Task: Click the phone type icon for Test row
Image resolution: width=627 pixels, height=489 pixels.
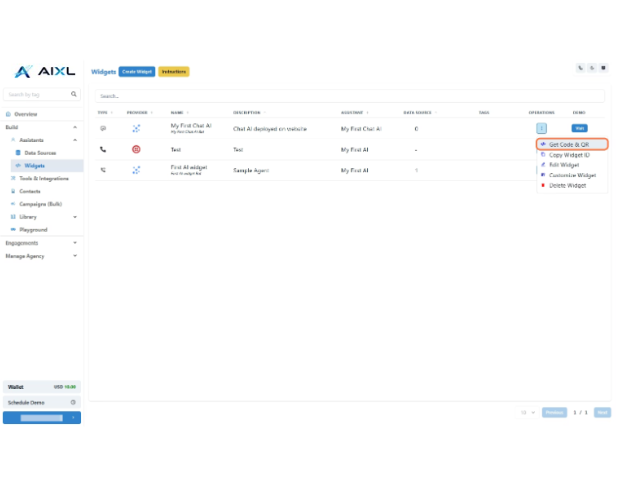Action: pos(103,149)
